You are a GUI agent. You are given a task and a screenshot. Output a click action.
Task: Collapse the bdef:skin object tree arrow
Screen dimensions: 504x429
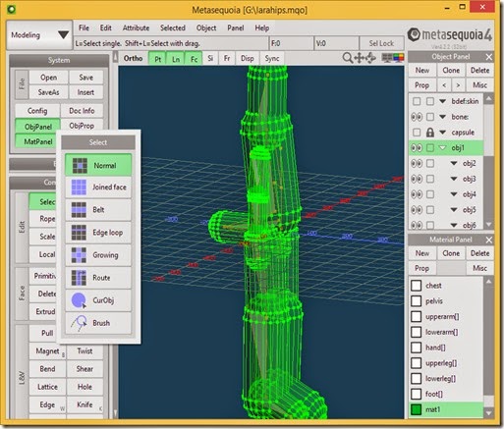442,101
